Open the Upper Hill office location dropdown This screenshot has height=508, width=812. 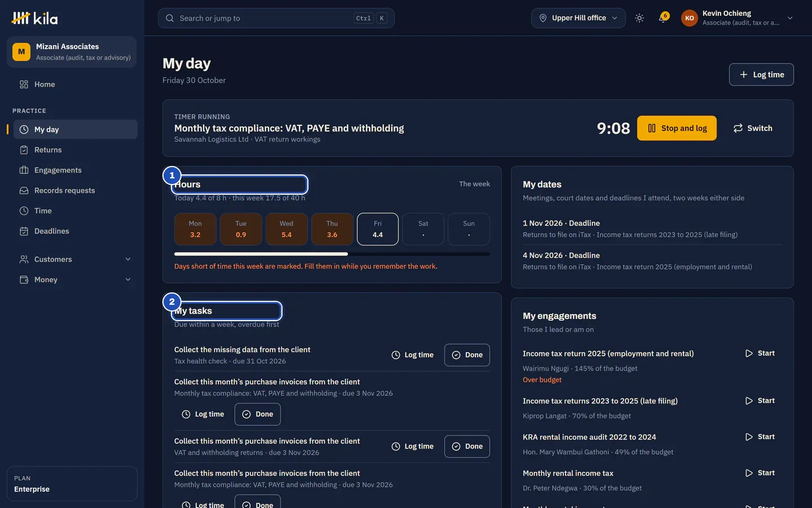click(579, 18)
